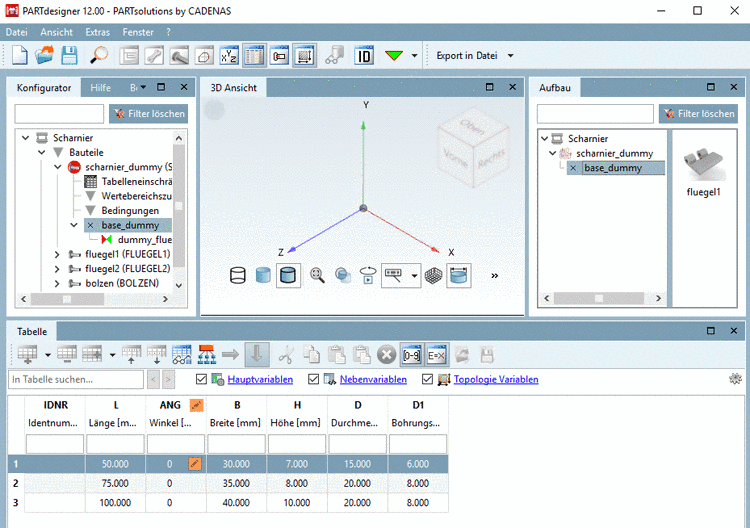Save with the floppy disk icon

coord(69,56)
